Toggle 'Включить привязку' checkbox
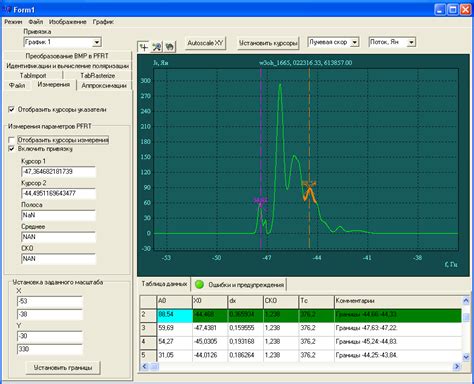The image size is (474, 384). click(12, 149)
